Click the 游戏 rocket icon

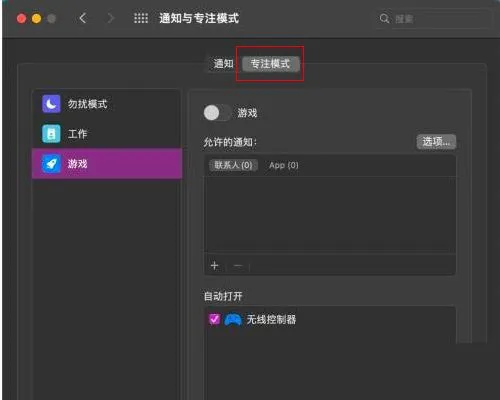(x=51, y=163)
